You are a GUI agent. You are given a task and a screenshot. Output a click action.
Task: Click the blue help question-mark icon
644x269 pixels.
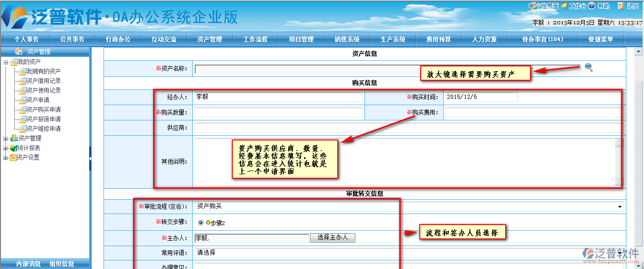[x=592, y=6]
